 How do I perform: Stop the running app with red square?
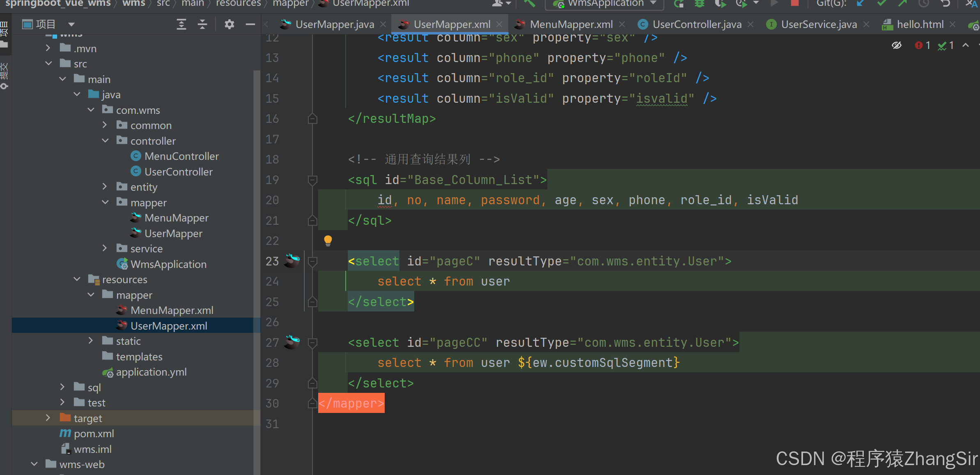(794, 3)
